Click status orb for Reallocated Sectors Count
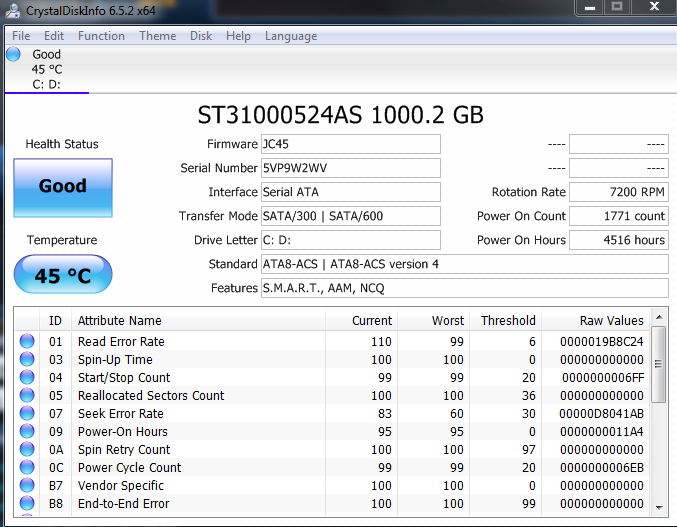This screenshot has height=527, width=677. pos(27,395)
